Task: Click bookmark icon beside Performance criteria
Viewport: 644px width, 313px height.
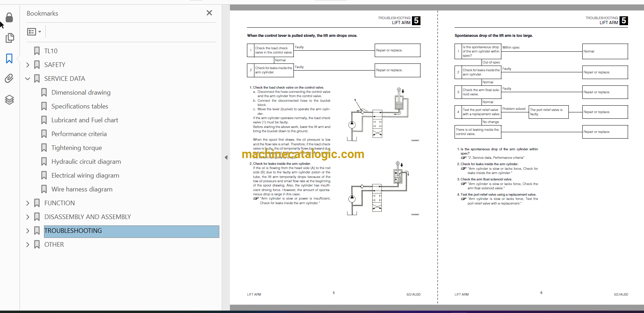Action: coord(44,134)
